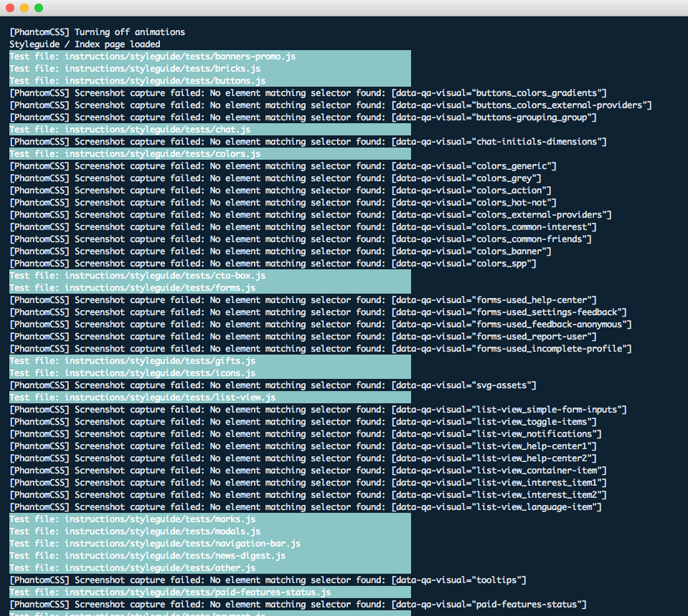The image size is (688, 616).
Task: Click the list-view_interest_item1 error line
Action: tap(308, 482)
